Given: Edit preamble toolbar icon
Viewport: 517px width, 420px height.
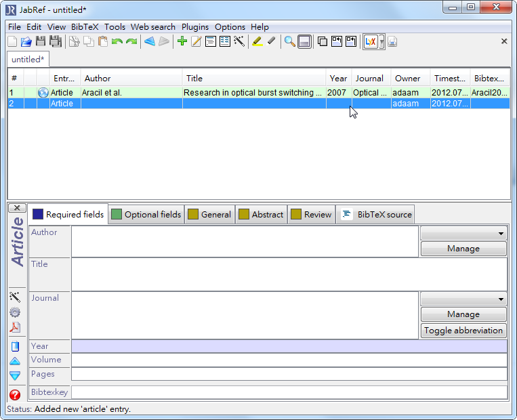Looking at the screenshot, I should tap(210, 41).
